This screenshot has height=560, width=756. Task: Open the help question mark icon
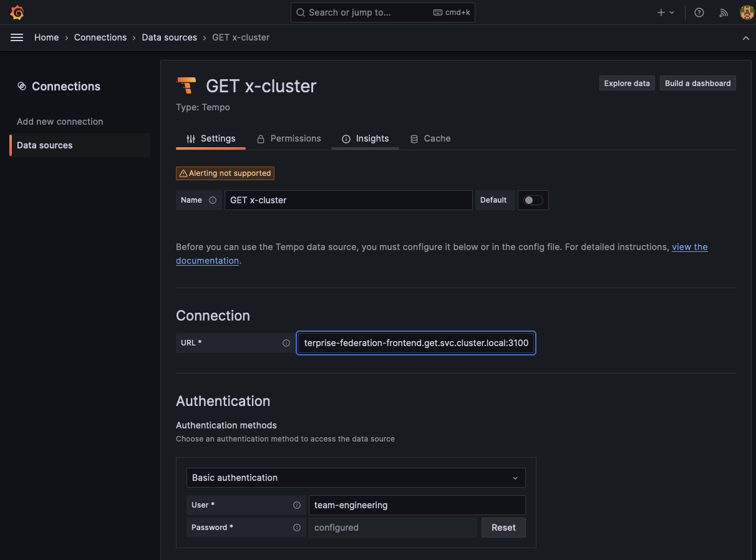[x=699, y=12]
